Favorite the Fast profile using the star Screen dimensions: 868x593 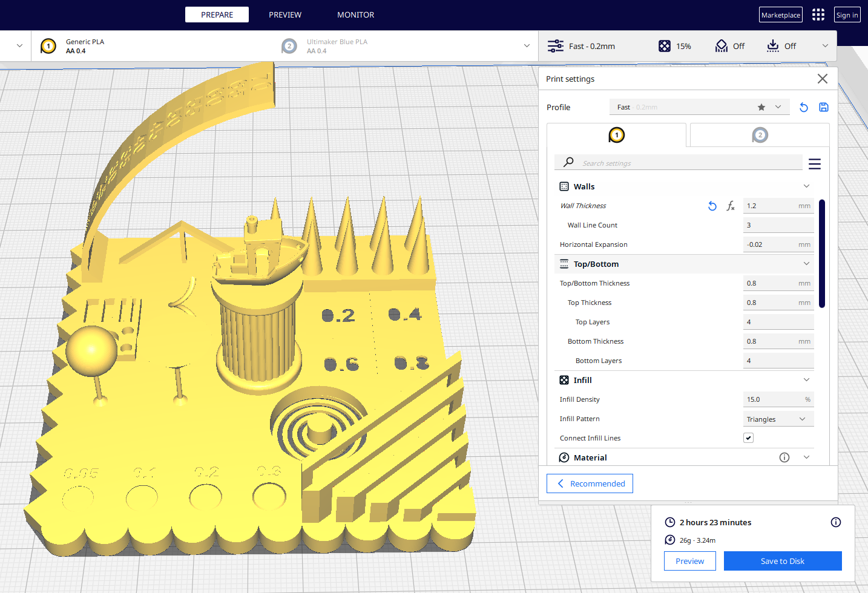[x=761, y=106]
